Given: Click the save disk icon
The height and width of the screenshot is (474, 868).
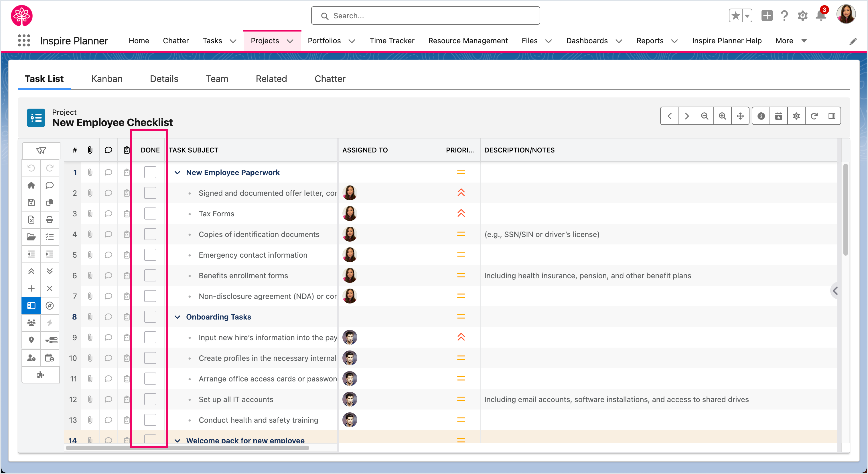Looking at the screenshot, I should click(x=31, y=202).
